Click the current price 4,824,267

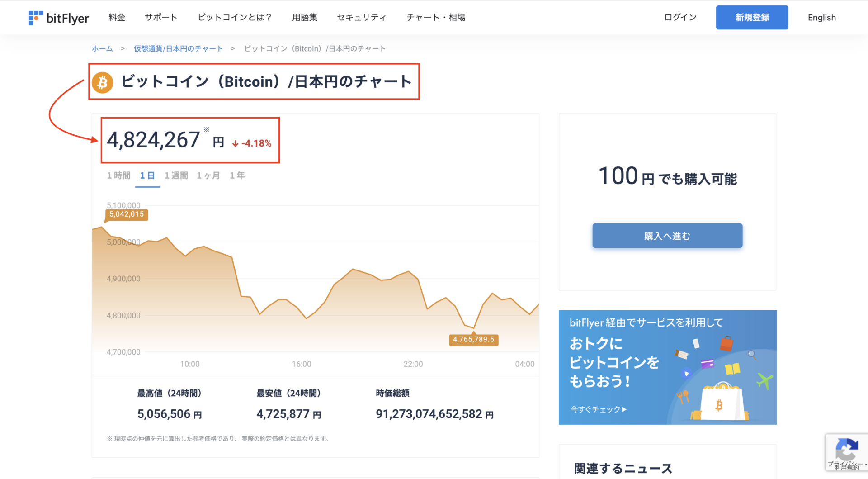pos(153,140)
